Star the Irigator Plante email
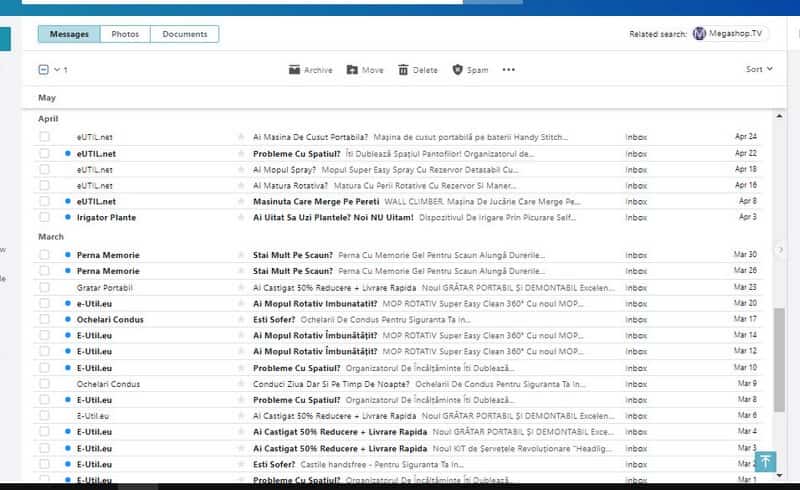Viewport: 800px width, 490px height. coord(240,217)
